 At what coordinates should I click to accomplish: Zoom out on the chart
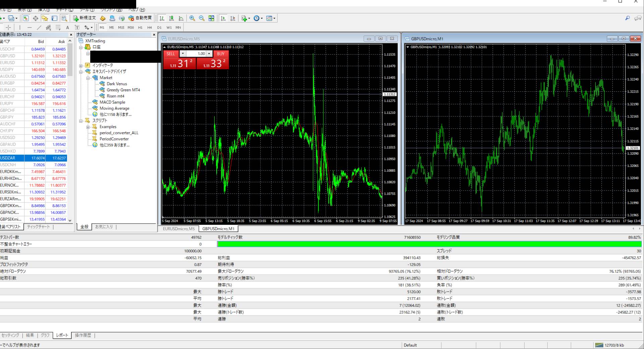[202, 18]
